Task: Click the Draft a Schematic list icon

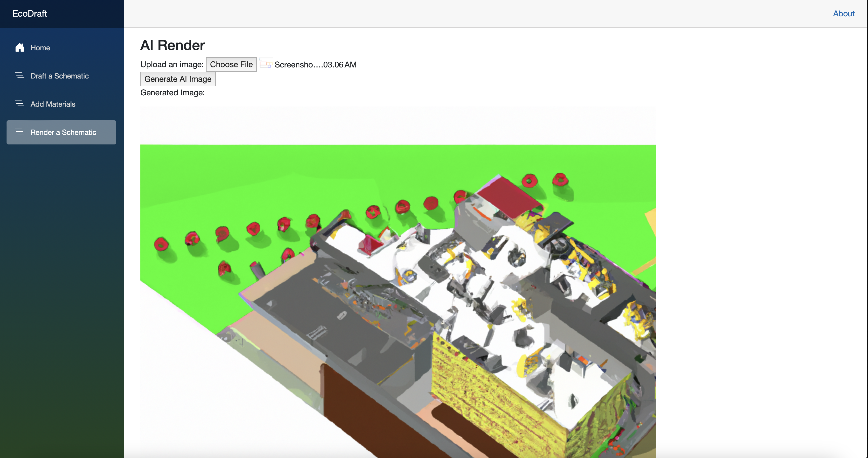Action: coord(20,75)
